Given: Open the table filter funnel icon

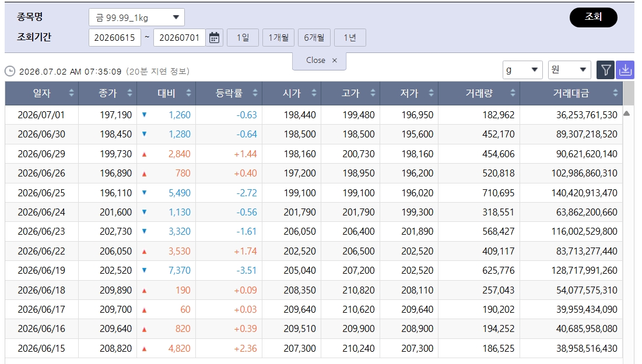Looking at the screenshot, I should (606, 70).
